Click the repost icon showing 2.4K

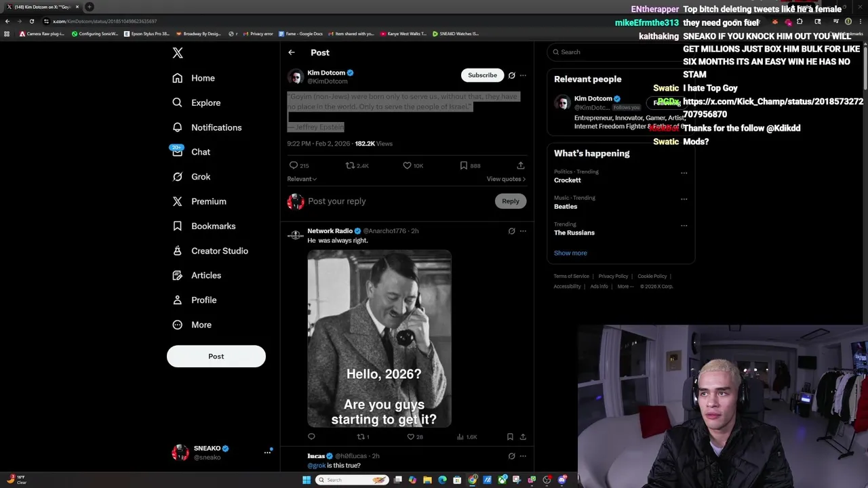(350, 165)
